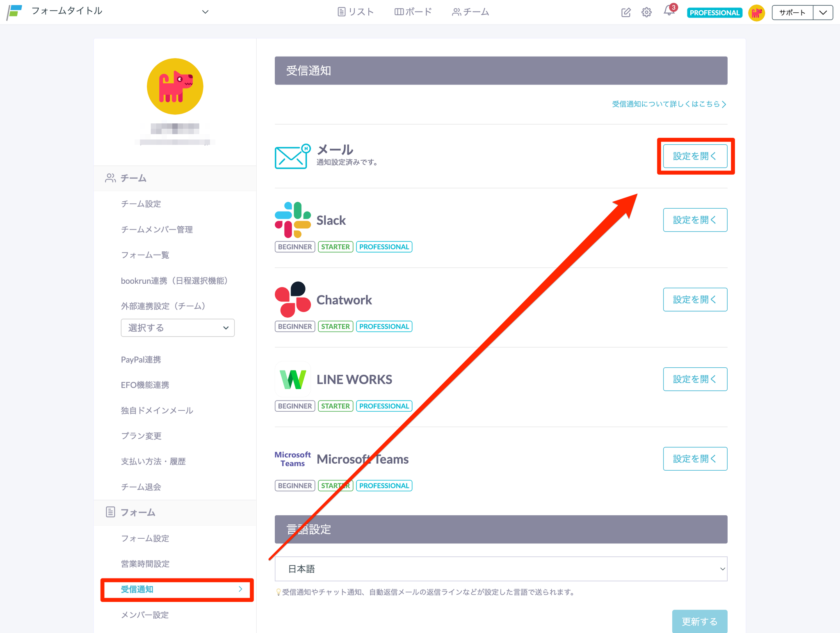Viewport: 840px width, 633px height.
Task: Open the settings gear icon
Action: pyautogui.click(x=646, y=12)
